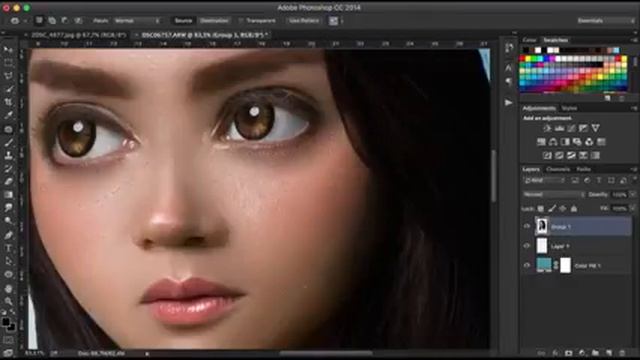
Task: Add a Color Balance adjustment
Action: [553, 142]
